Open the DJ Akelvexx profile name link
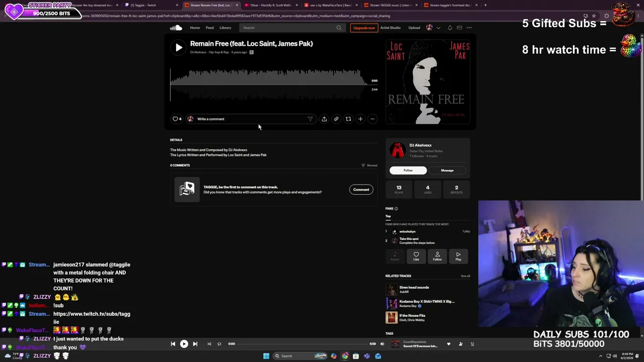The width and height of the screenshot is (644, 362). (421, 145)
